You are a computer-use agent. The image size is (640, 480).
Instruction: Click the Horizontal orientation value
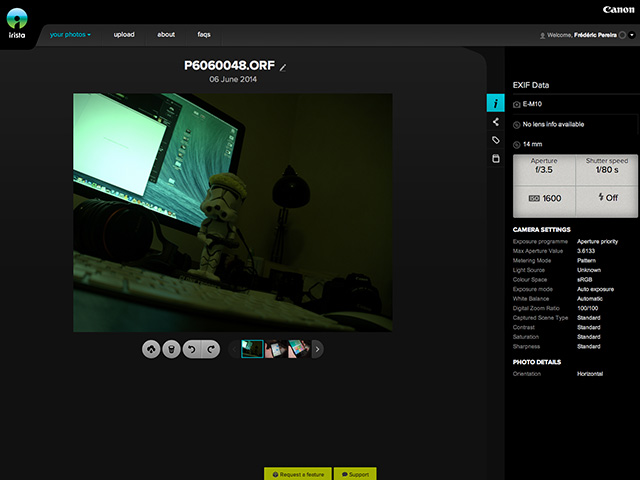[590, 374]
